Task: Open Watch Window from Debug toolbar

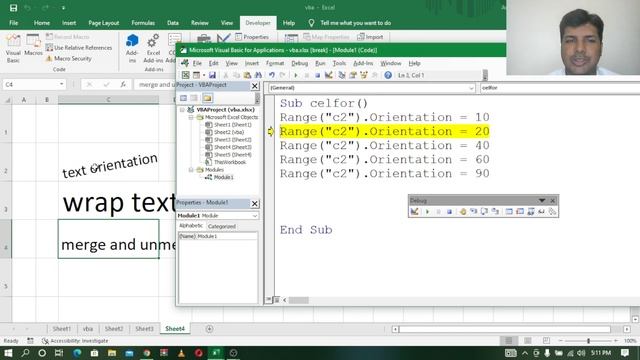Action: tap(531, 211)
